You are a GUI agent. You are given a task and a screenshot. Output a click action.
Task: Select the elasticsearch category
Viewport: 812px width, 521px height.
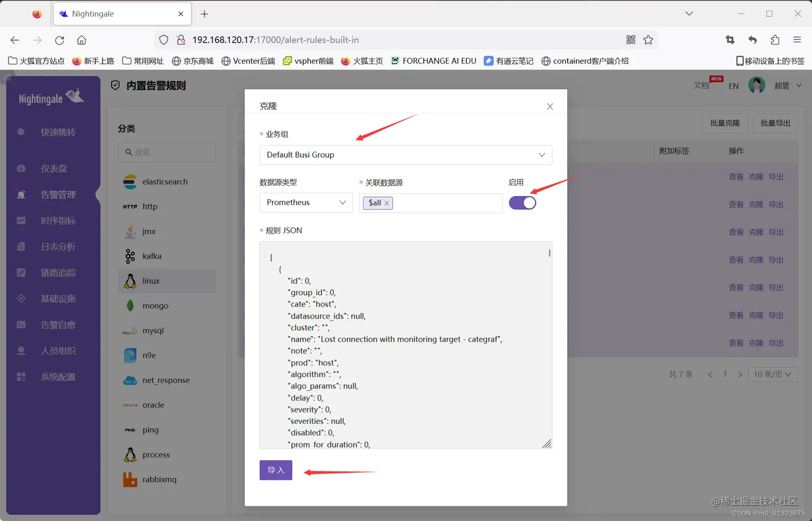click(167, 182)
